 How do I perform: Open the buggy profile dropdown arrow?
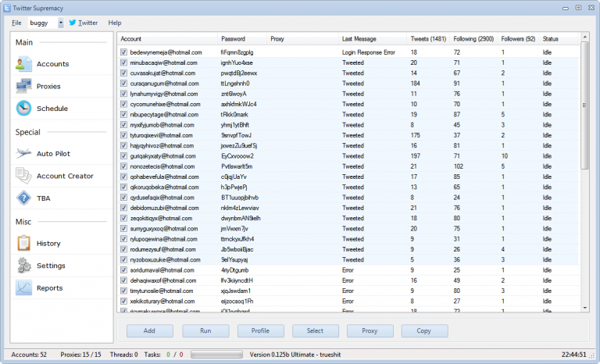(x=60, y=23)
